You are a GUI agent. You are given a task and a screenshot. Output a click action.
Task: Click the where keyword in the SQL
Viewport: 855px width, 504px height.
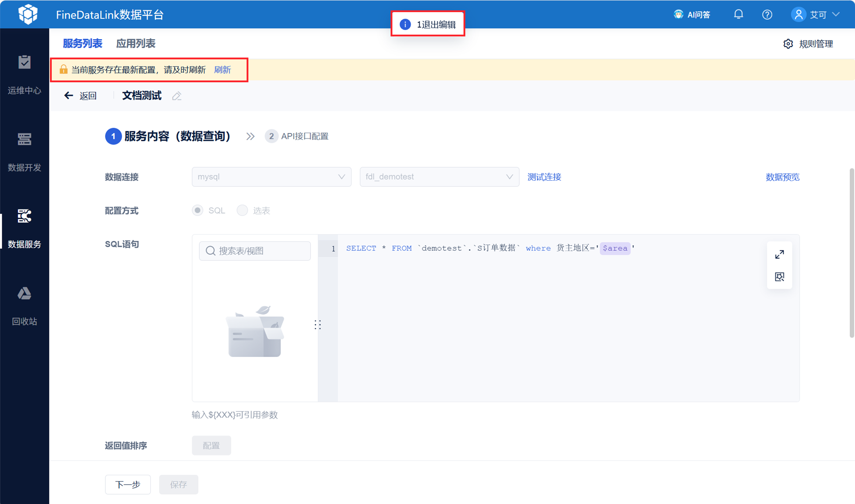tap(538, 248)
